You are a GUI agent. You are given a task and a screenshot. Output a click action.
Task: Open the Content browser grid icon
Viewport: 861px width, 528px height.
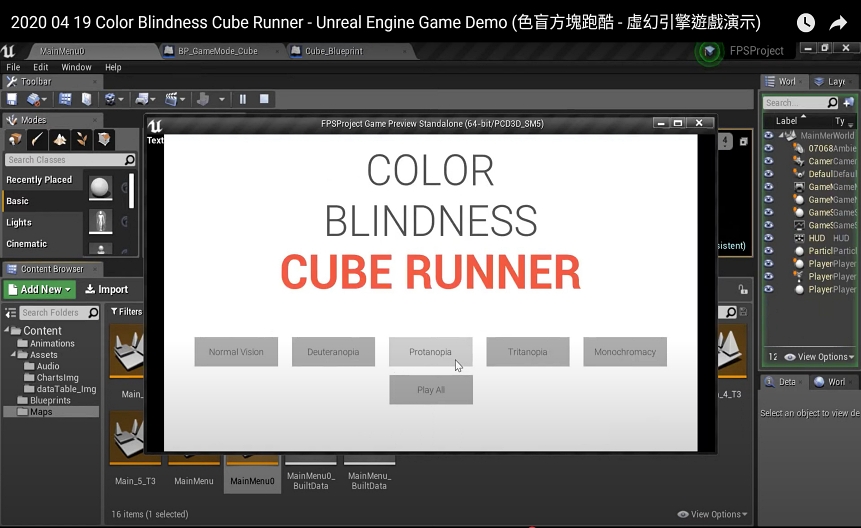pyautogui.click(x=65, y=99)
